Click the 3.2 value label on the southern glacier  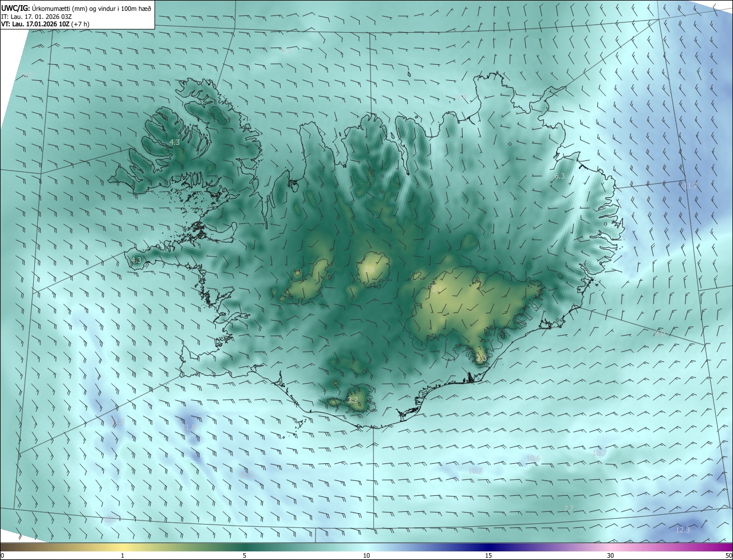[x=353, y=400]
